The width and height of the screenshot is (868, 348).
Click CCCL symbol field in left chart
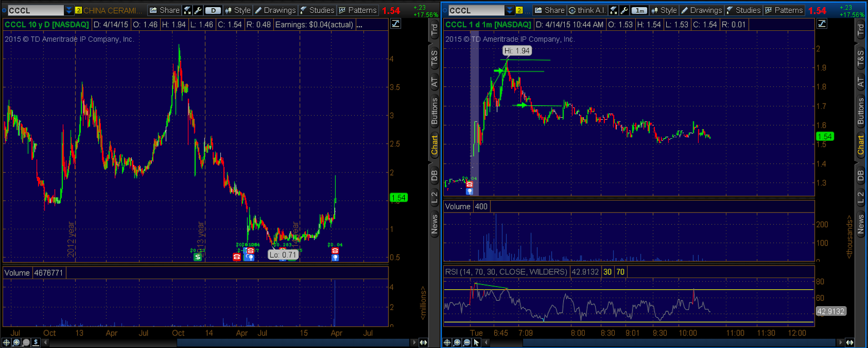point(36,10)
